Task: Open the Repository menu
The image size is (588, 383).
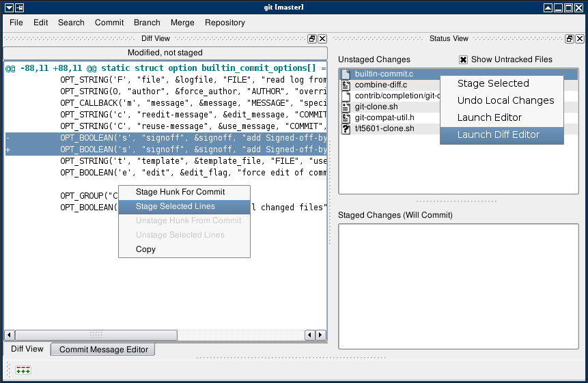Action: point(225,23)
